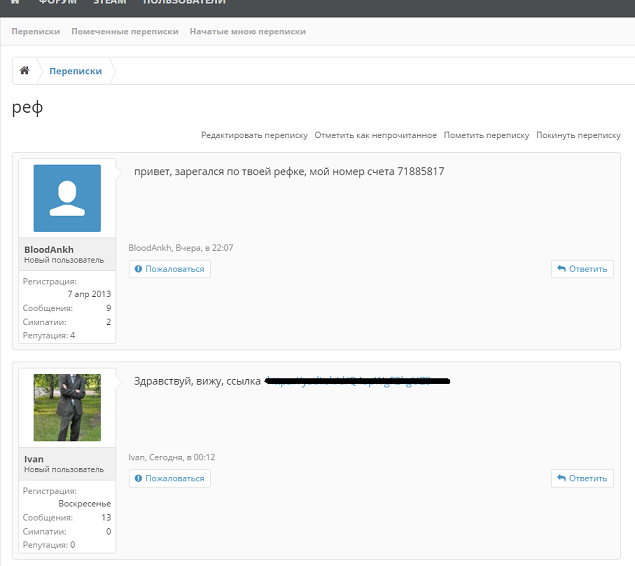Click the home icon in breadcrumb
This screenshot has height=566, width=635.
[x=25, y=70]
